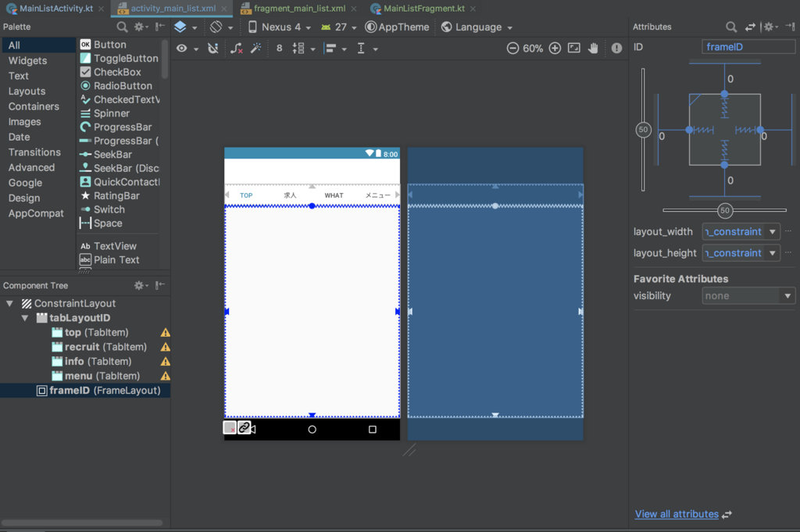Toggle device orientation in the editor
Viewport: 800px width, 532px height.
coord(216,27)
